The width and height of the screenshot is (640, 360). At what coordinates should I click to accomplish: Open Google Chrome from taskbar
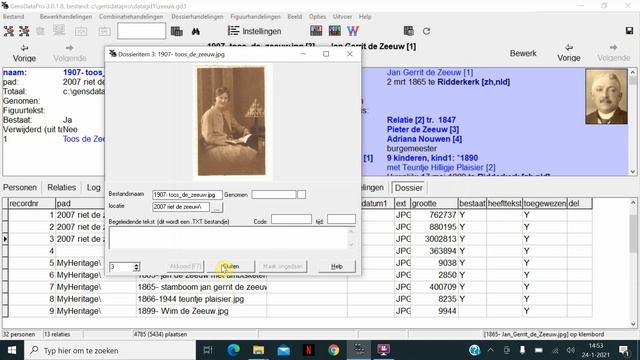[x=333, y=350]
